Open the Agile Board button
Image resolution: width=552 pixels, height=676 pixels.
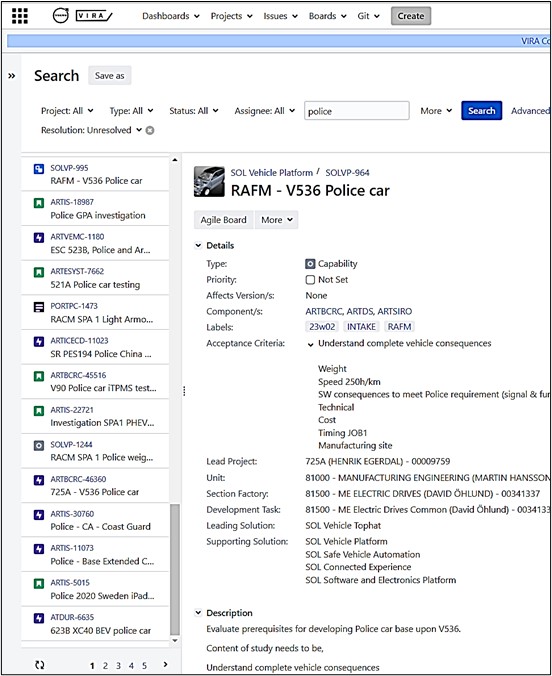pos(223,220)
